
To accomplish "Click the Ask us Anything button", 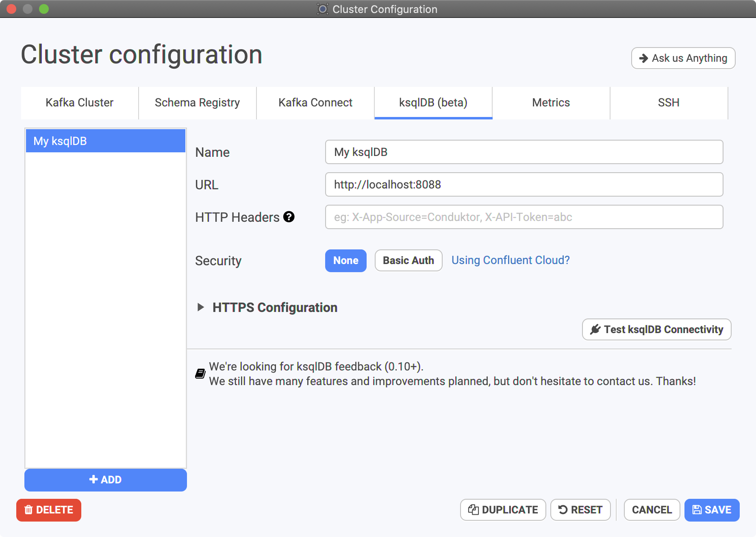I will point(683,58).
